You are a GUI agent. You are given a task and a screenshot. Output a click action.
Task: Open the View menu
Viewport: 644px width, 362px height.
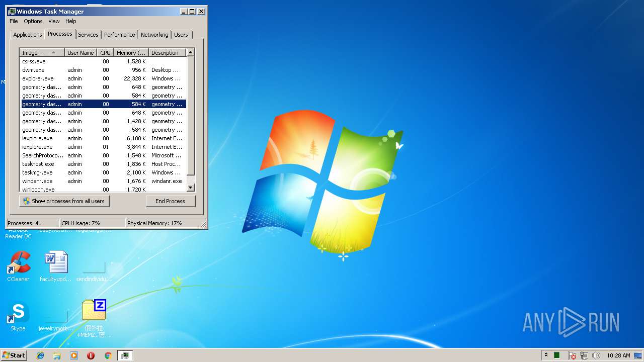[54, 21]
